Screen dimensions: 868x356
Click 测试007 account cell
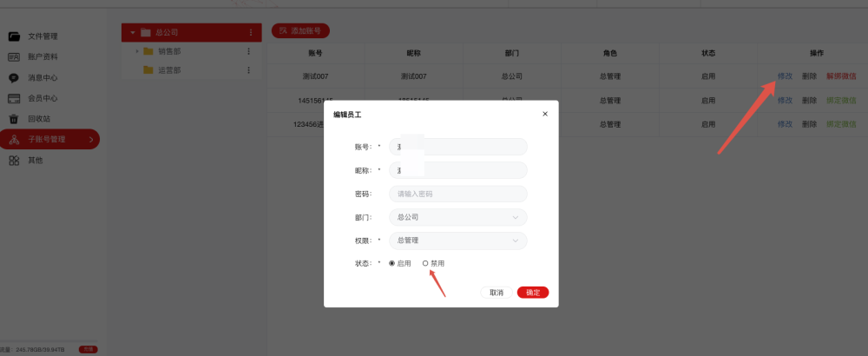pos(316,76)
